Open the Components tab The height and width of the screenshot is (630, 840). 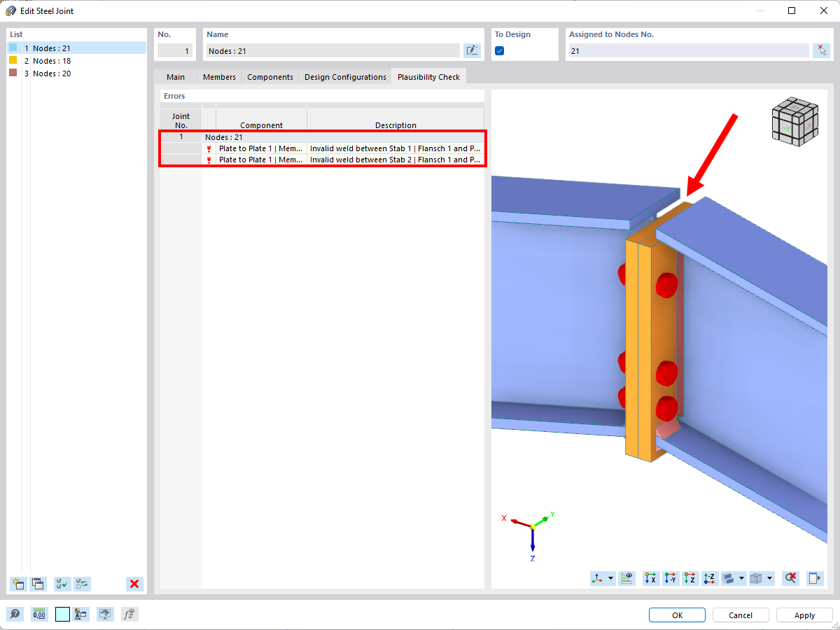coord(270,77)
